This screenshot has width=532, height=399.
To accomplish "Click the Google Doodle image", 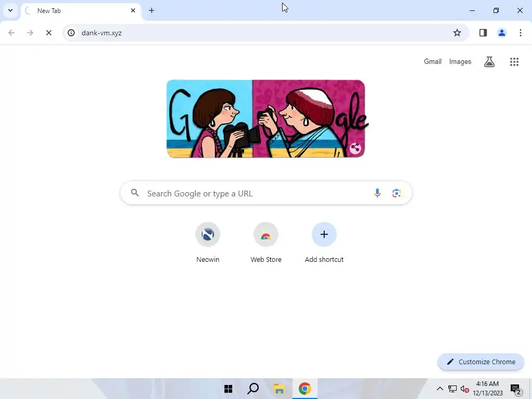I will point(265,119).
